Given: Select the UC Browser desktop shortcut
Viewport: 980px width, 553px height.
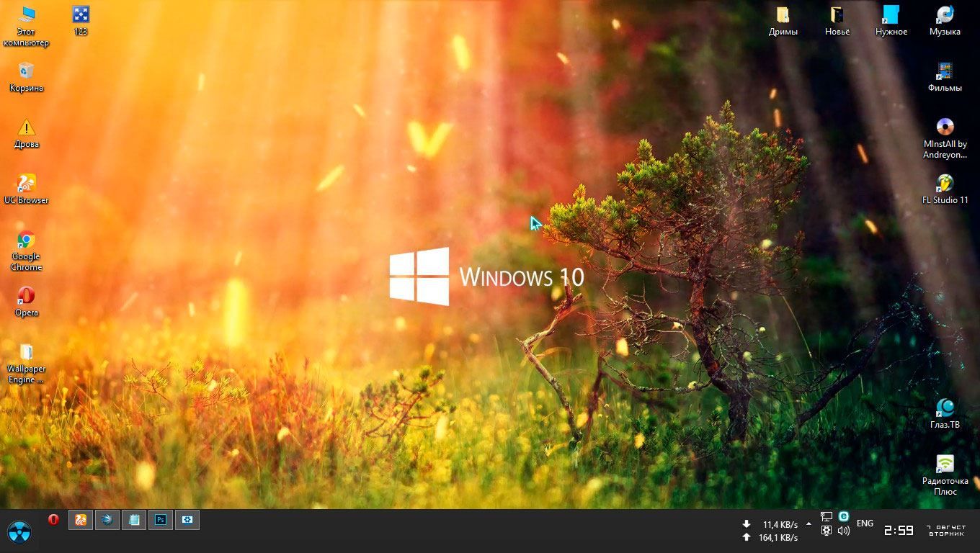Looking at the screenshot, I should click(x=26, y=189).
